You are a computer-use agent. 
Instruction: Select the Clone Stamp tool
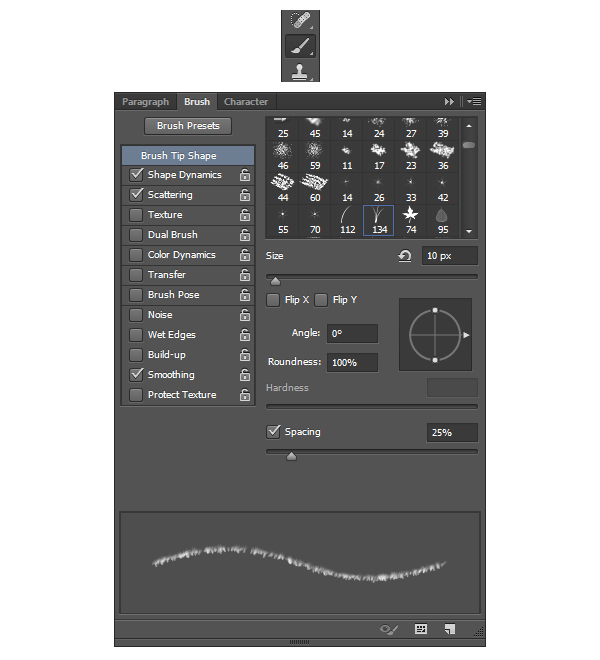[x=300, y=71]
